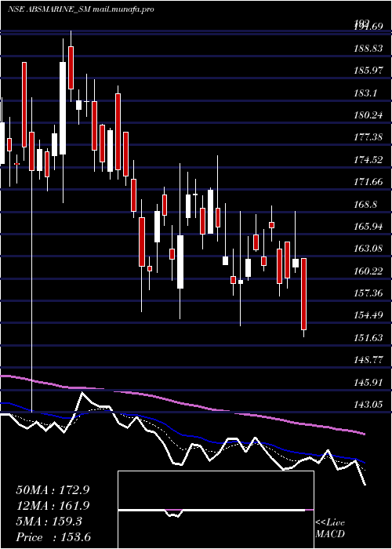392x549 pixels.
Task: Click the 5MA : 159.3 readout
Action: pos(49,522)
